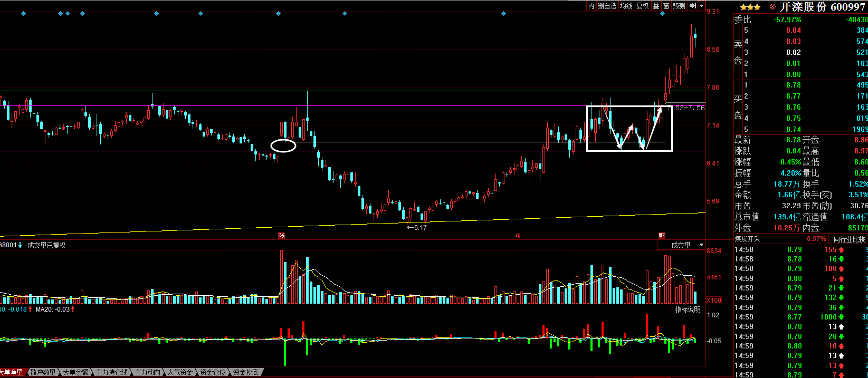Switch to the 散户数量 tab

pos(43,372)
